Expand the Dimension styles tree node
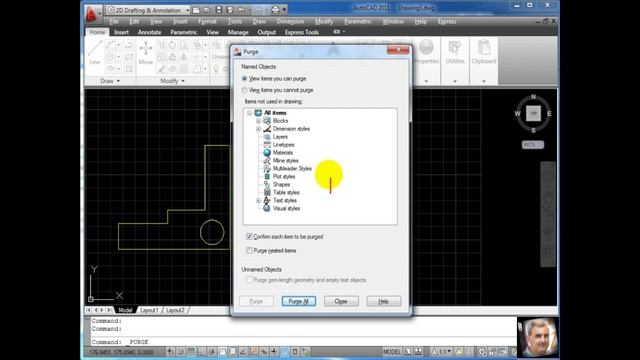The height and width of the screenshot is (360, 640). [258, 129]
